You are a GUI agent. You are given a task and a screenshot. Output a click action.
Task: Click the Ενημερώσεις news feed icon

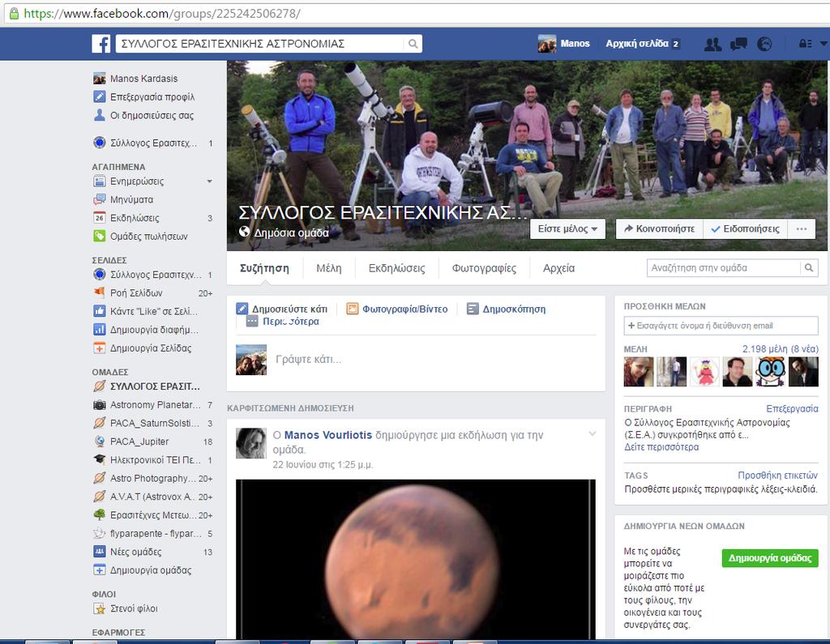pos(100,181)
